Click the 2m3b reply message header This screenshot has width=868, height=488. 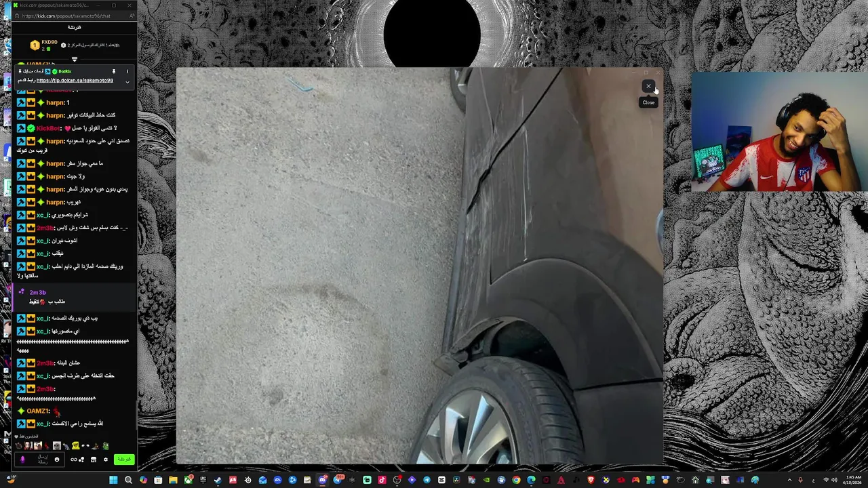tap(37, 292)
